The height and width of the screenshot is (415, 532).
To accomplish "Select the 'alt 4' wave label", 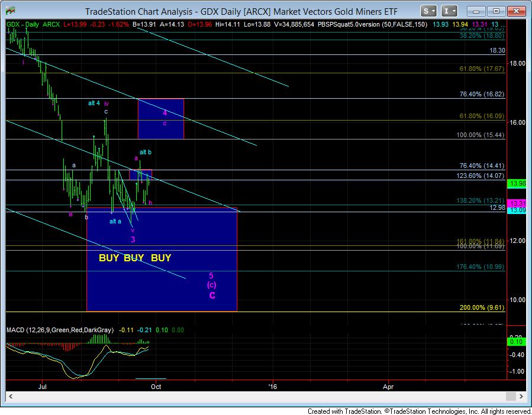I will pos(94,103).
